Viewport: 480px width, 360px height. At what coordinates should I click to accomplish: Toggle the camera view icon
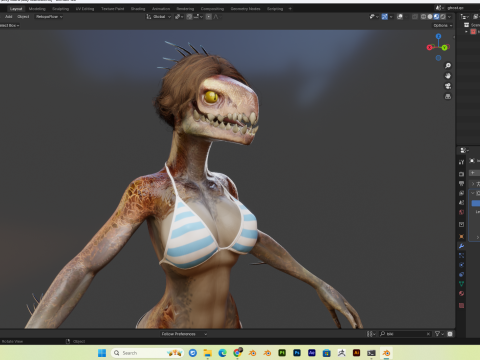click(x=448, y=86)
